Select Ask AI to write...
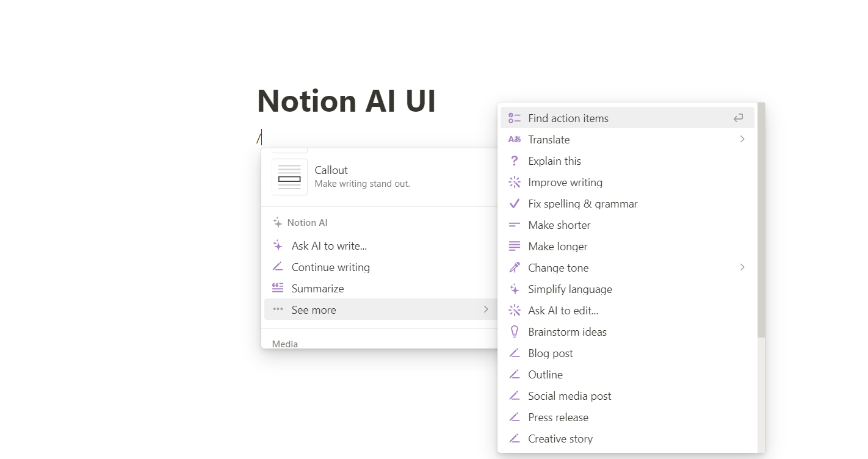Image resolution: width=868 pixels, height=459 pixels. tap(381, 246)
